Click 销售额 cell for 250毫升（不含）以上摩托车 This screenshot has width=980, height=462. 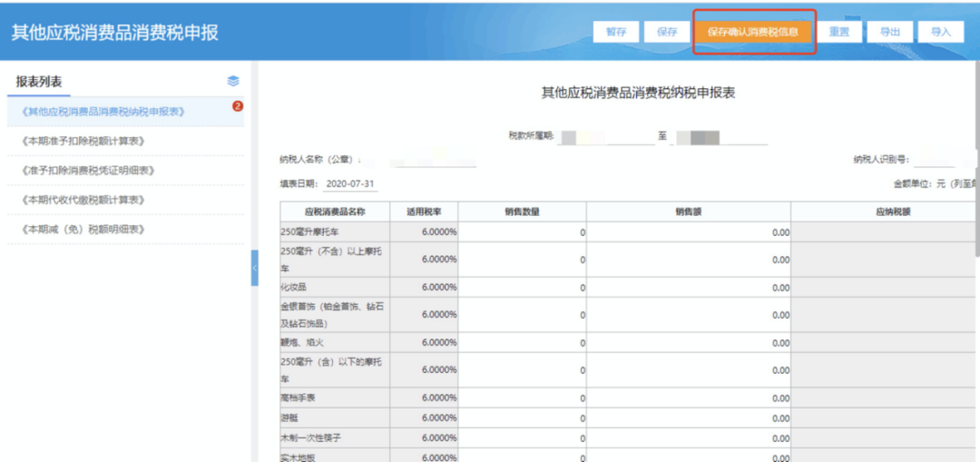[x=688, y=260]
